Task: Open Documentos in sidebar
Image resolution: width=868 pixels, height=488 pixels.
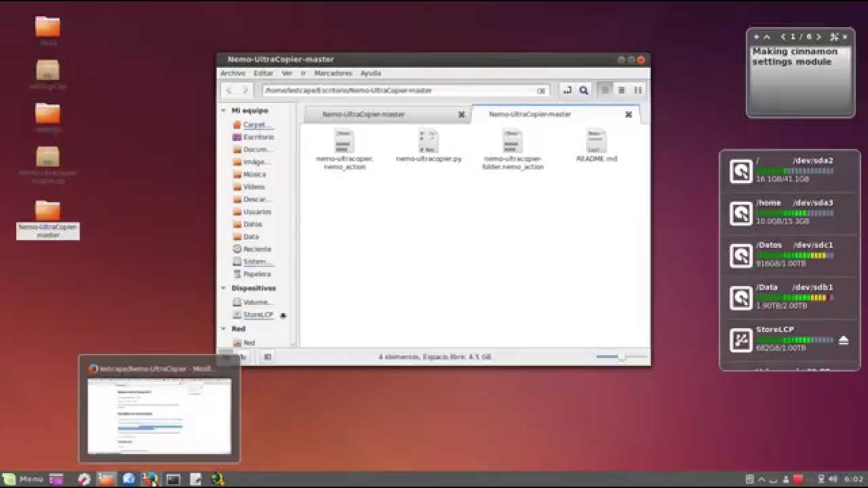Action: [253, 149]
